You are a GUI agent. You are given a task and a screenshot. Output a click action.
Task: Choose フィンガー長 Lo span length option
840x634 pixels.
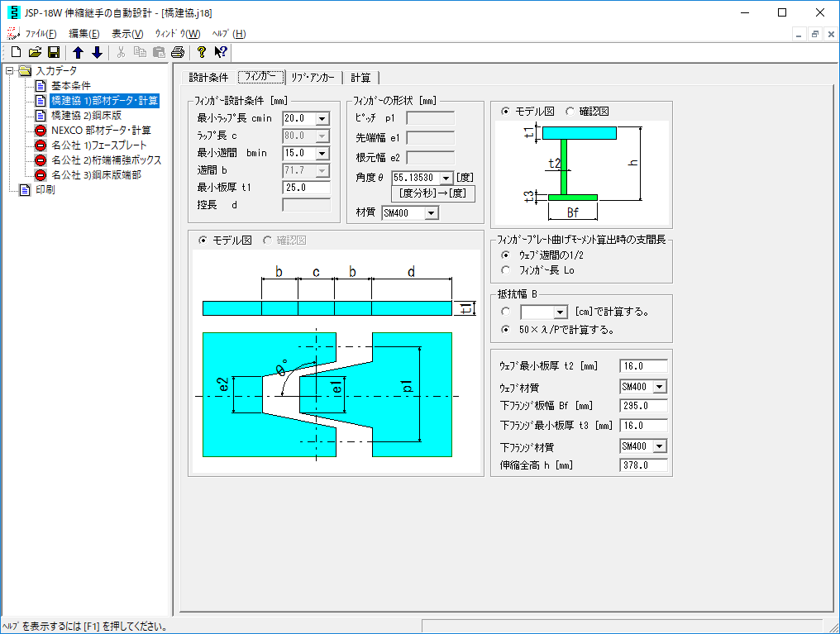[x=507, y=269]
